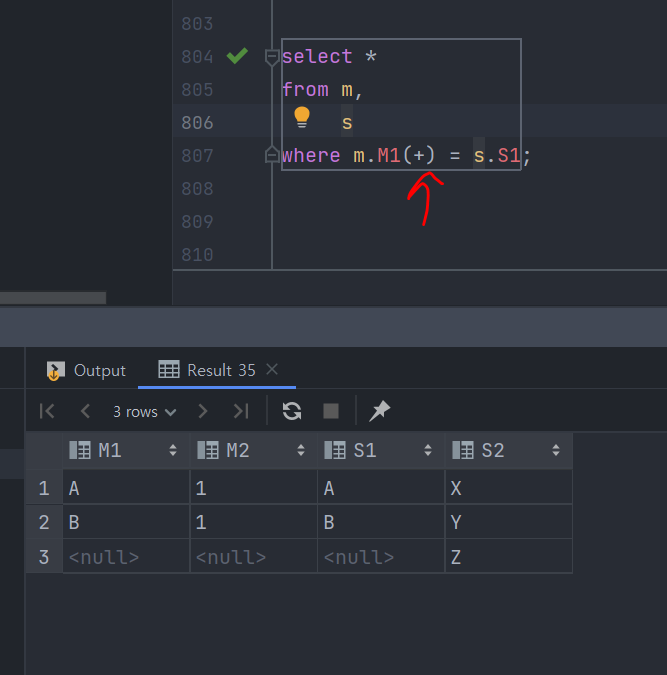The width and height of the screenshot is (667, 675).
Task: Click null cell in M2 column
Action: (x=254, y=556)
